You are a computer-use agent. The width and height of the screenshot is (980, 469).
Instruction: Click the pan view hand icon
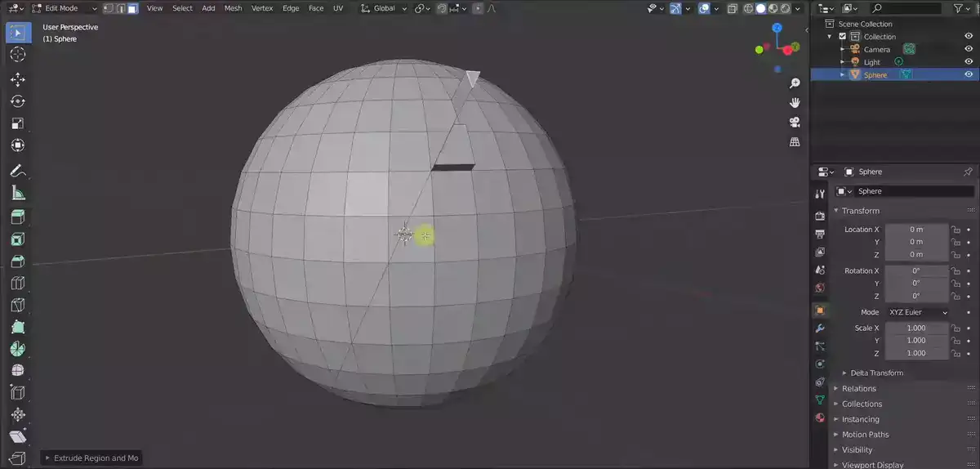pyautogui.click(x=794, y=103)
